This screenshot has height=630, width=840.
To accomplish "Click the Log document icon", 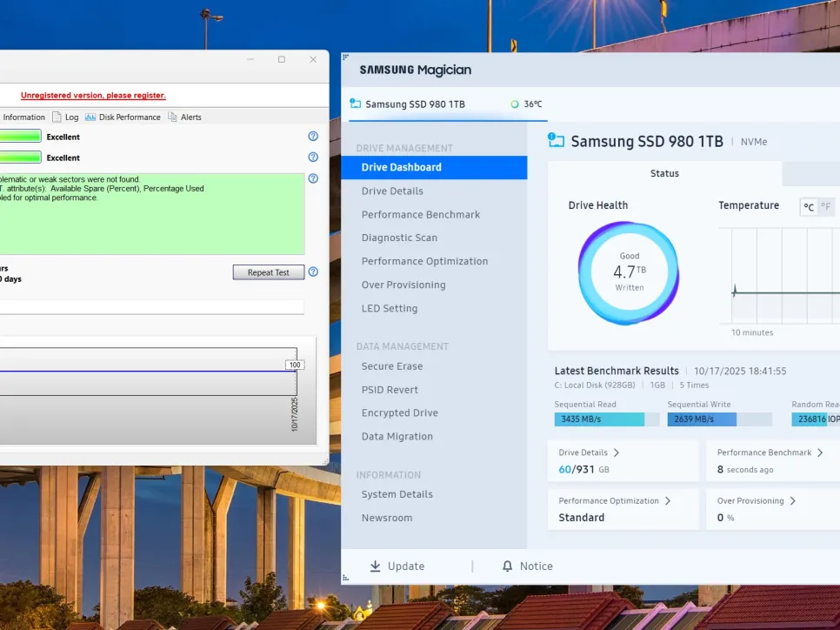I will click(57, 117).
